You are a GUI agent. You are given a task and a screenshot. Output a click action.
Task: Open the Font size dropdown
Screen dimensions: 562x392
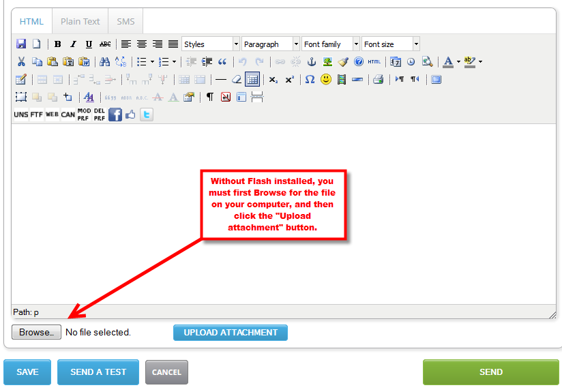[390, 44]
